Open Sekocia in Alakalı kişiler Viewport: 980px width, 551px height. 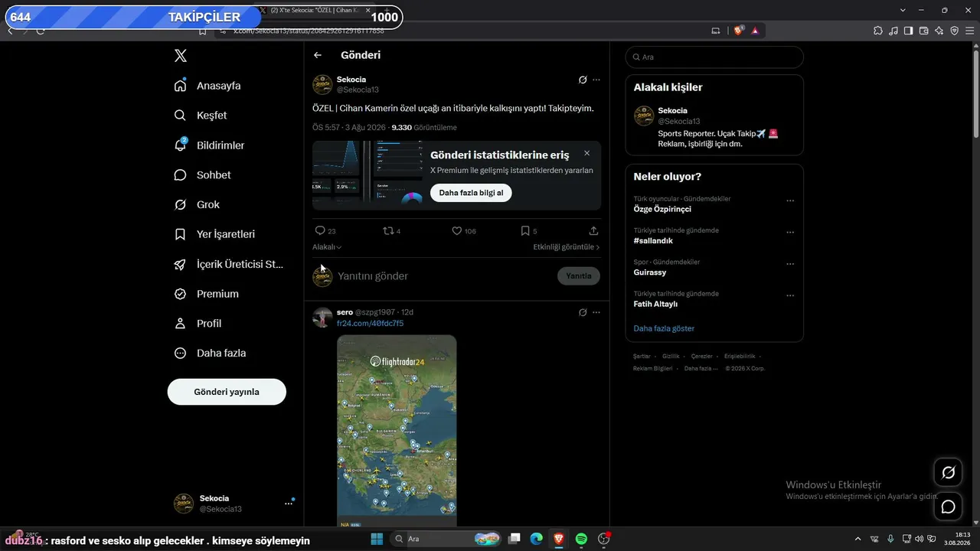pyautogui.click(x=714, y=127)
